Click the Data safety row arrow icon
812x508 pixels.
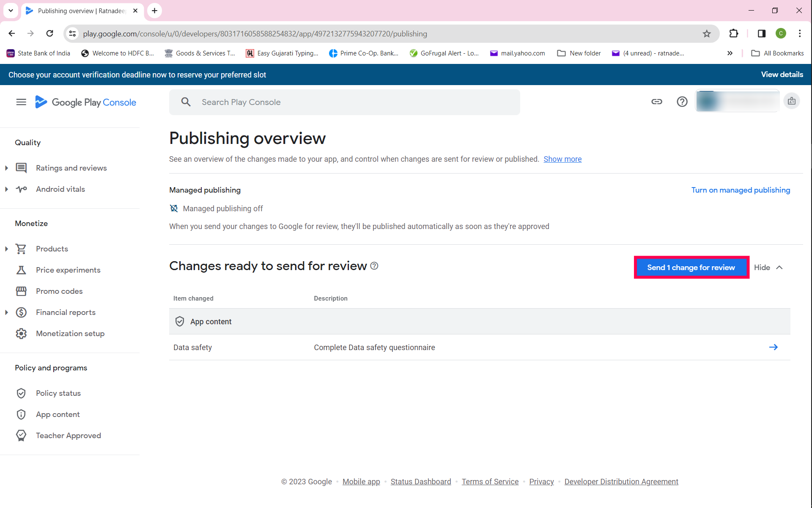click(773, 347)
